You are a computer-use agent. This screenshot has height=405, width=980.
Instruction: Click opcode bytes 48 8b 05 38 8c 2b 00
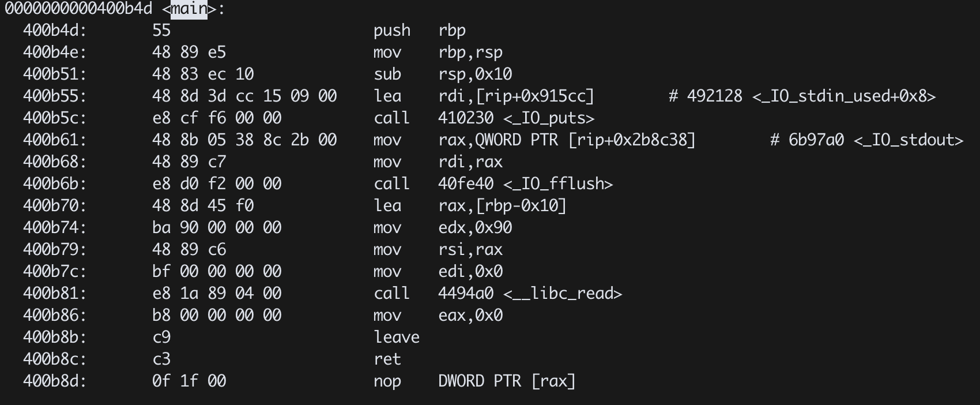tap(244, 140)
